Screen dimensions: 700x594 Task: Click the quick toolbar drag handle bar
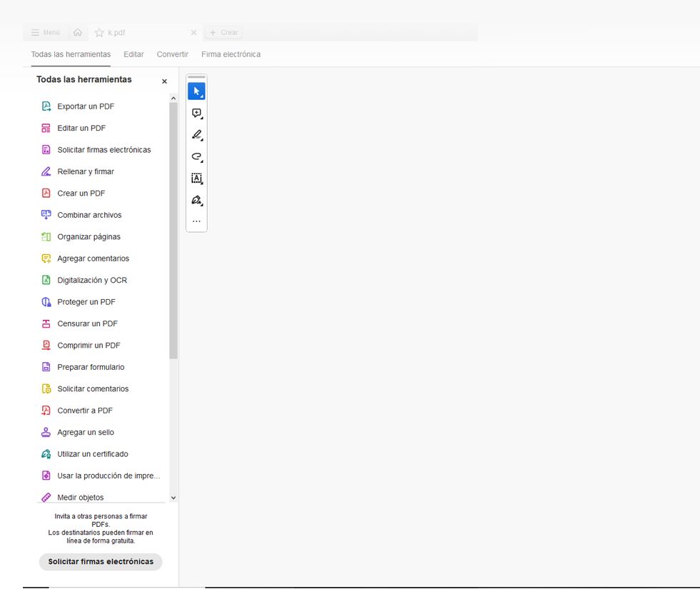(x=196, y=77)
